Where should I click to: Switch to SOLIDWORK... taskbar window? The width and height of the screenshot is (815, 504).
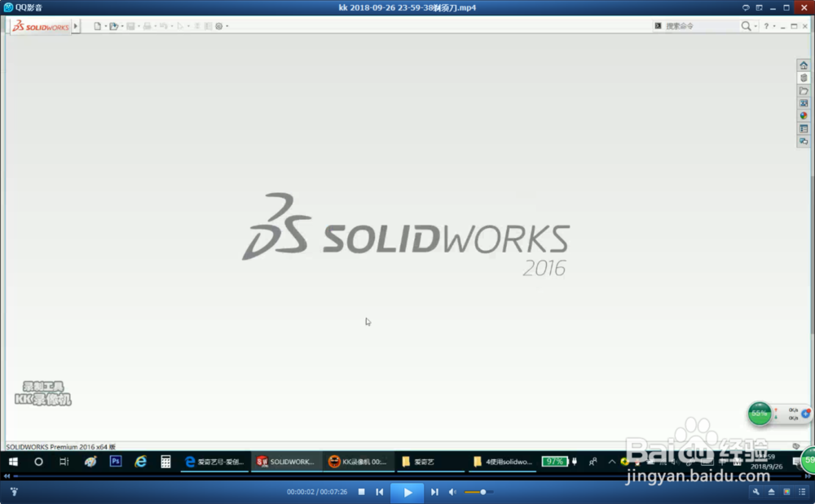pyautogui.click(x=286, y=462)
